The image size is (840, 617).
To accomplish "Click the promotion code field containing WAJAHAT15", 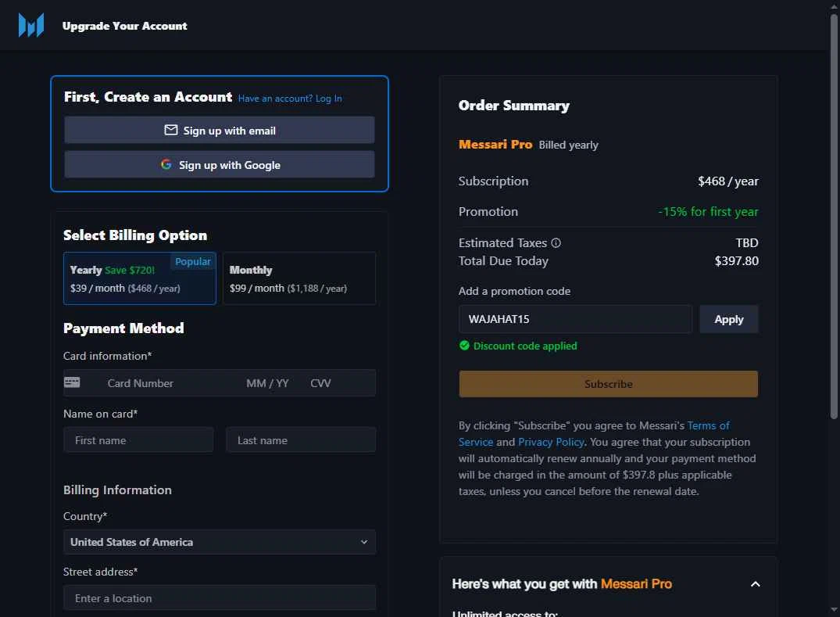I will click(575, 319).
